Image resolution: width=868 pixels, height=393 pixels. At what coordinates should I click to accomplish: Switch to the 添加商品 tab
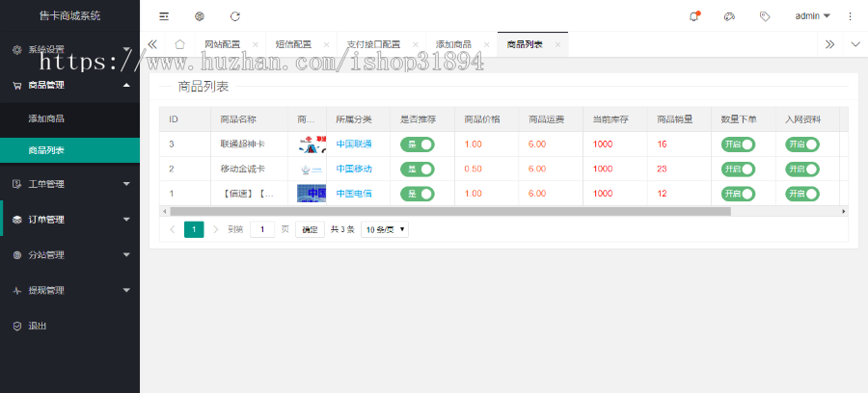[x=453, y=44]
